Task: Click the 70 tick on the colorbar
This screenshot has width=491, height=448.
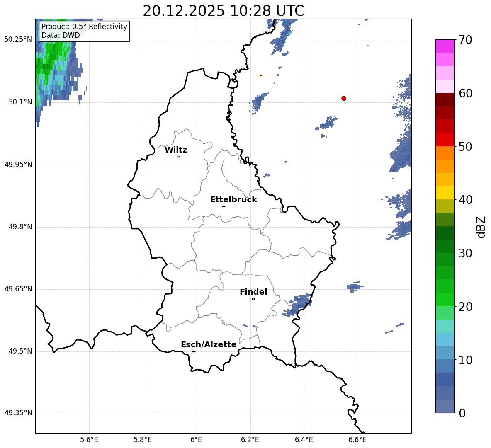Action: coord(465,40)
